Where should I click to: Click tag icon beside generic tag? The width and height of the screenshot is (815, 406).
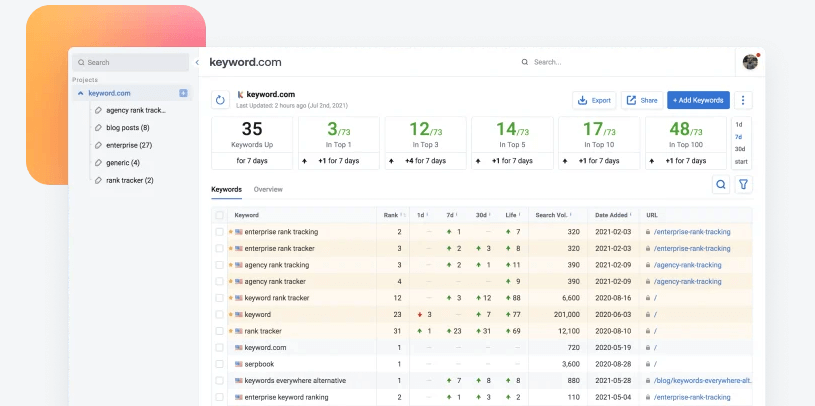pos(98,163)
